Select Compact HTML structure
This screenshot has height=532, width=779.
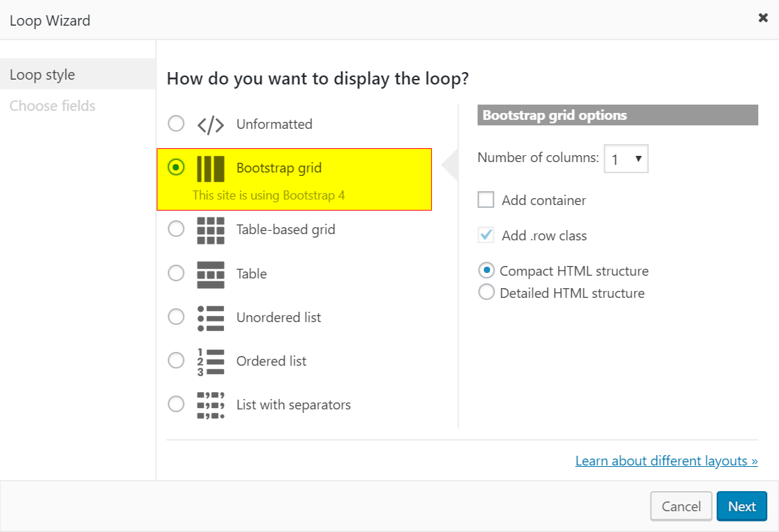pyautogui.click(x=486, y=270)
